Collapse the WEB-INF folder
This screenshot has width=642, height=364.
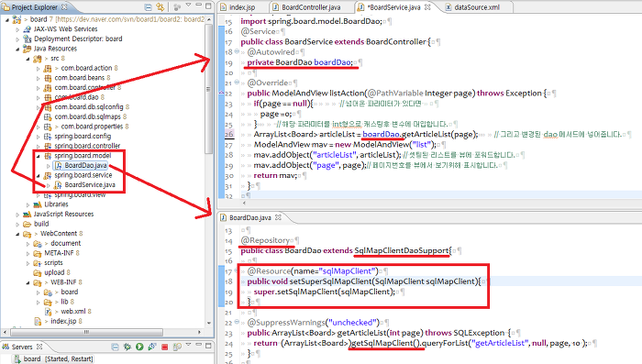(x=28, y=283)
